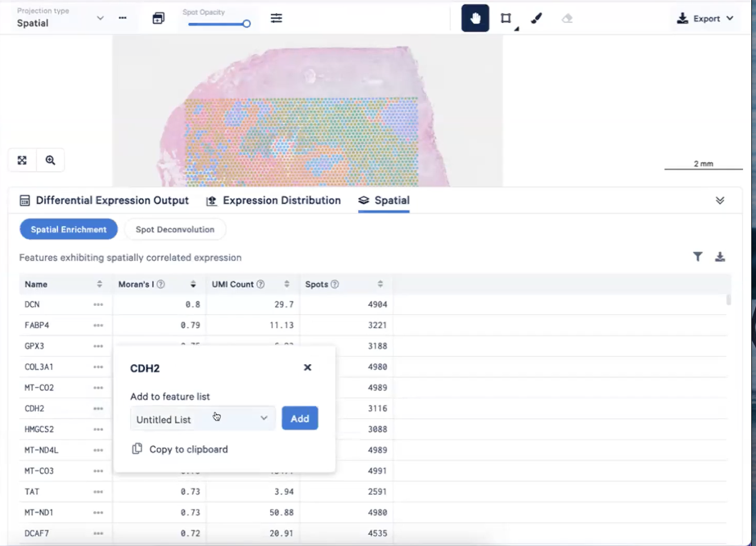Click the zoom in magnifier icon

(x=51, y=160)
